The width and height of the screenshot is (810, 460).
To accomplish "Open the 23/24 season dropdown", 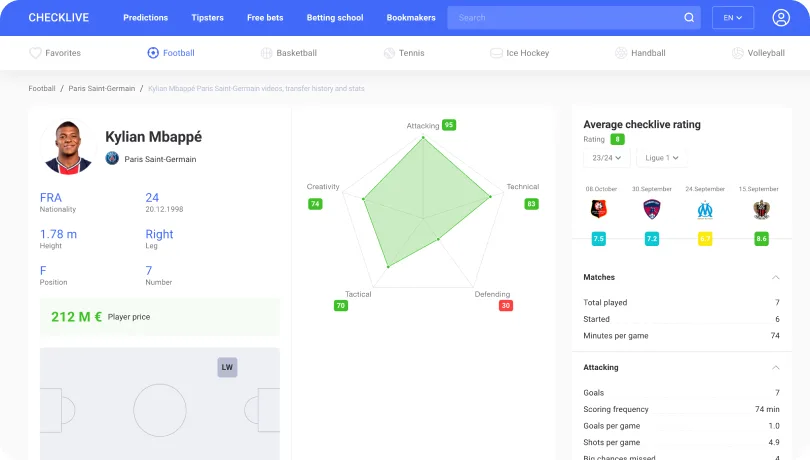I will [x=606, y=158].
